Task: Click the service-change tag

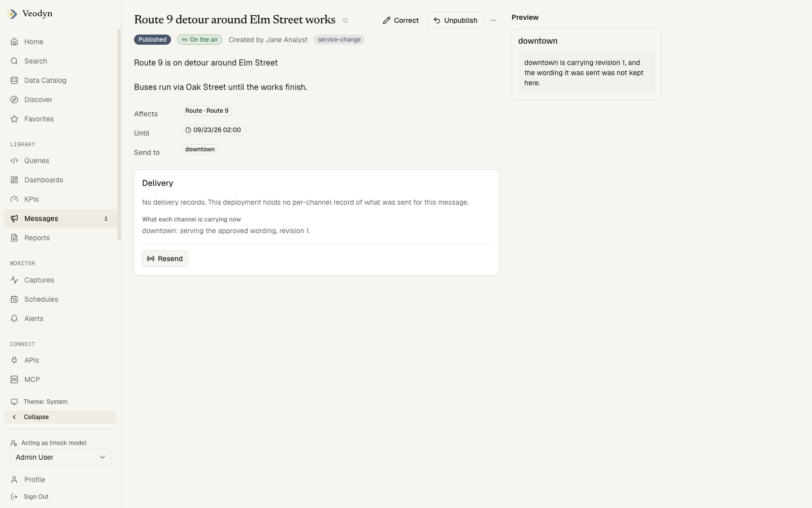Action: [x=339, y=40]
